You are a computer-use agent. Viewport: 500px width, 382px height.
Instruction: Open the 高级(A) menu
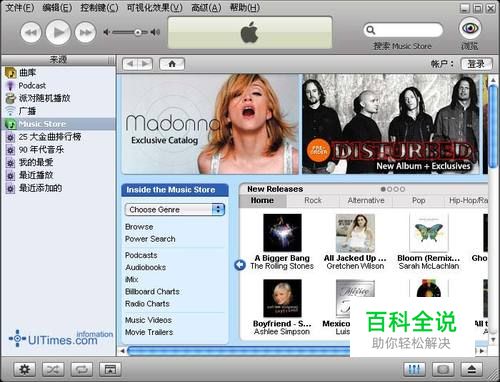(x=206, y=8)
